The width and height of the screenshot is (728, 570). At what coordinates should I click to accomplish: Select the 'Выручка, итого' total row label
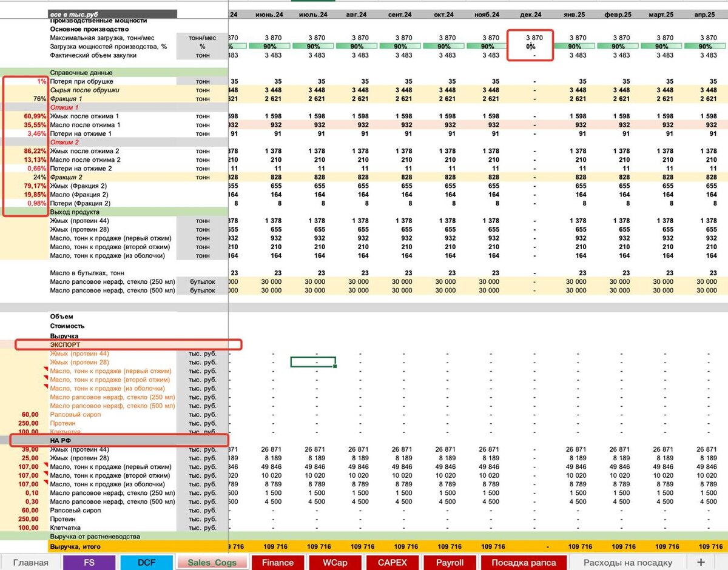(74, 546)
